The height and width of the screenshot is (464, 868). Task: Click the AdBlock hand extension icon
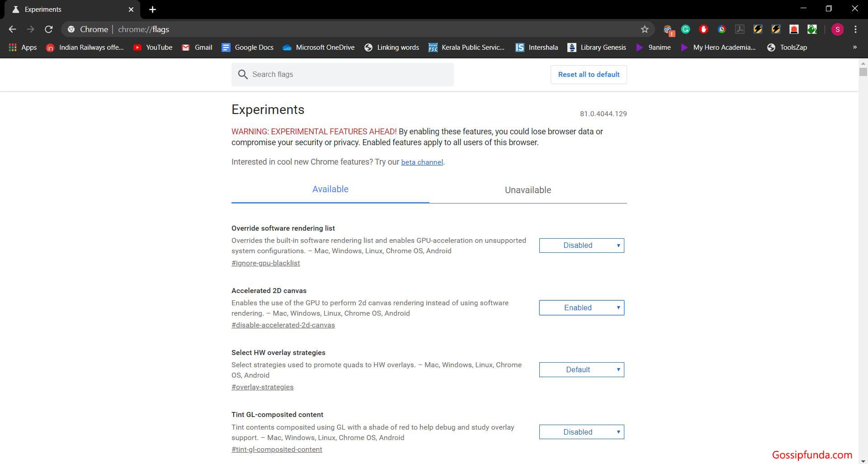(704, 29)
